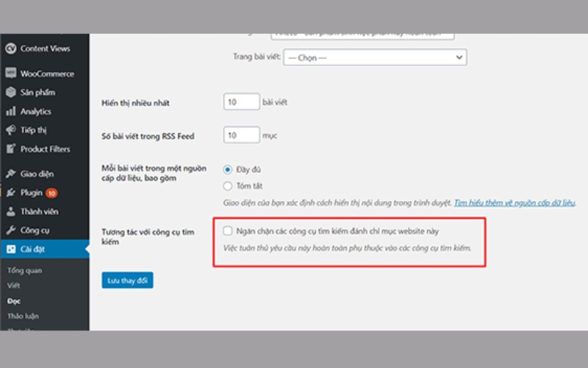The height and width of the screenshot is (368, 588).
Task: Click the Lưu thay đổi button
Action: pyautogui.click(x=127, y=280)
